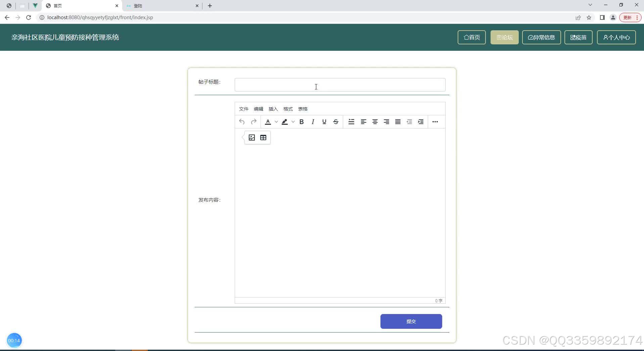The height and width of the screenshot is (351, 644).
Task: Open 疫苗 navigation button
Action: (x=578, y=37)
